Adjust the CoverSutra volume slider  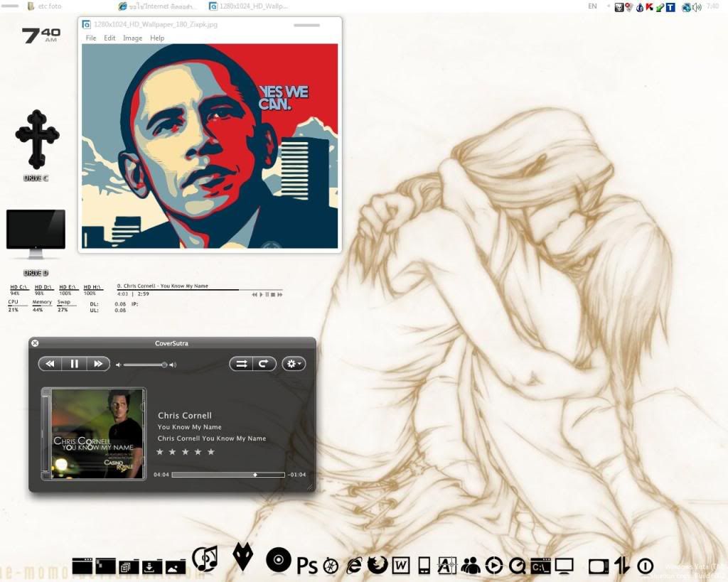coord(144,365)
